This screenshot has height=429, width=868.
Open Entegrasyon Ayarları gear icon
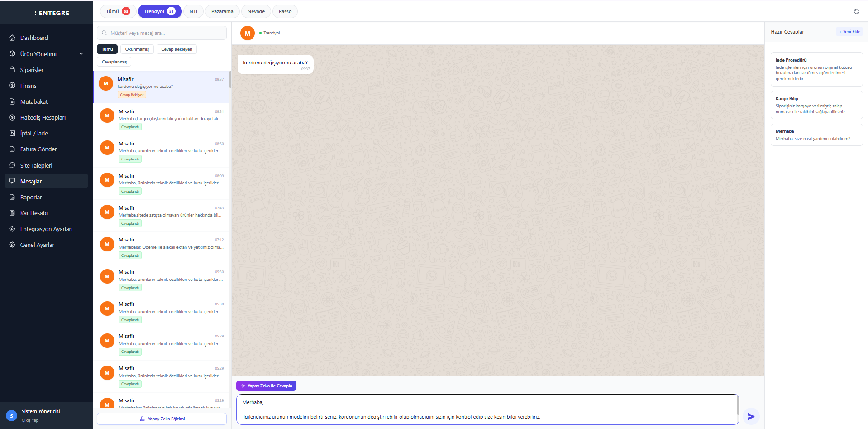[12, 229]
